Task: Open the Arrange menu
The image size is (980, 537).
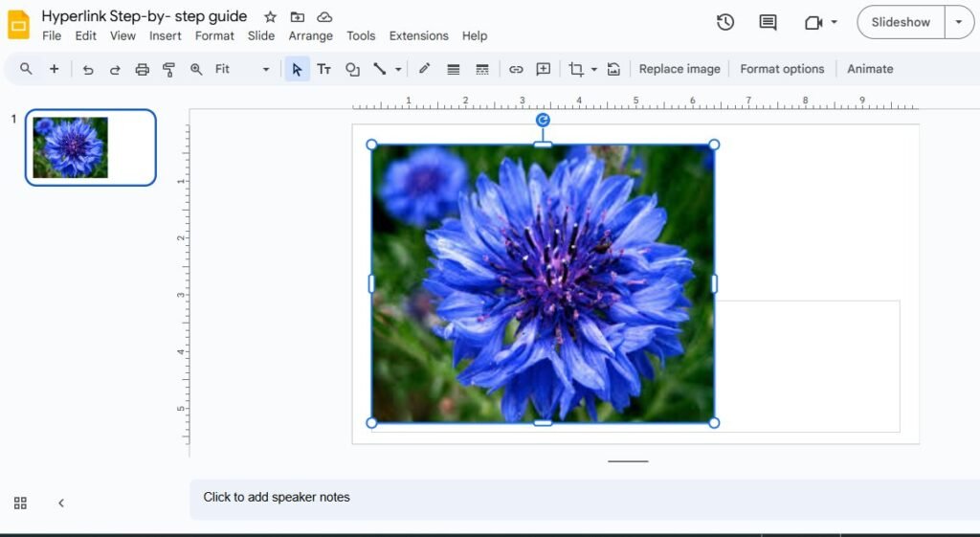Action: [x=311, y=35]
